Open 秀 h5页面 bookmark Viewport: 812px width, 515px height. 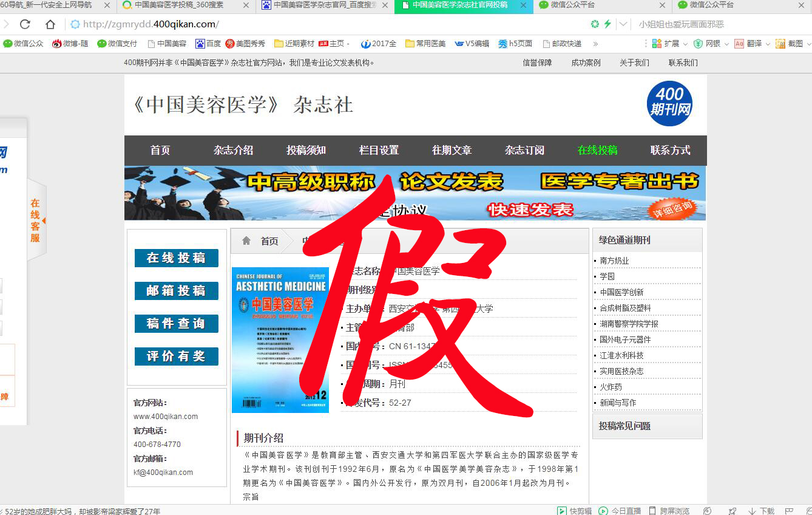pyautogui.click(x=515, y=44)
